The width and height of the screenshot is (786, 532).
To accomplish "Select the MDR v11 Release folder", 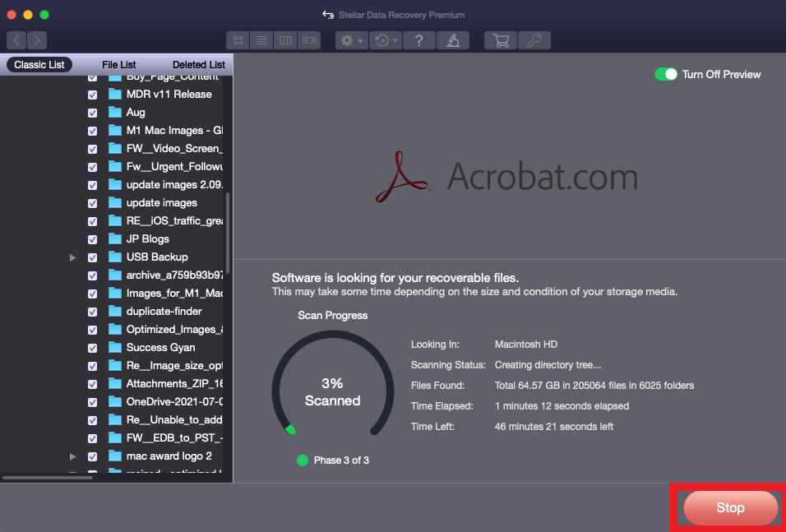I will click(x=169, y=95).
